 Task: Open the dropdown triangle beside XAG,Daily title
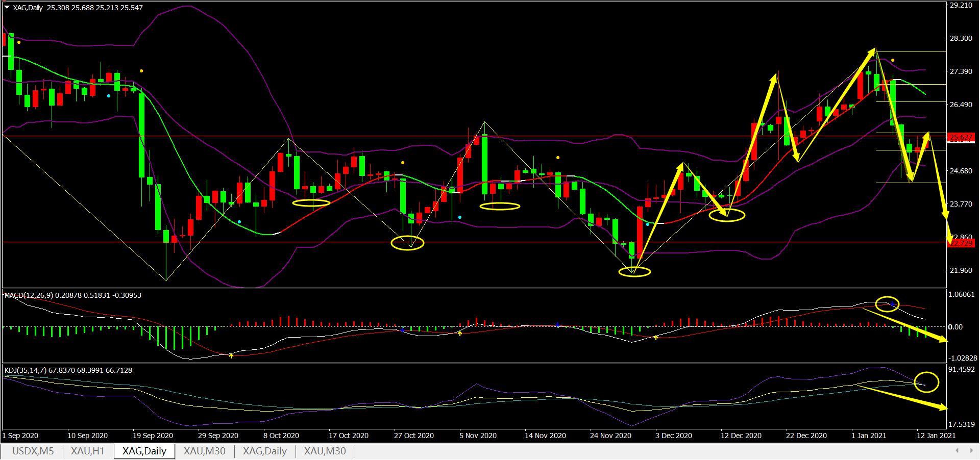pyautogui.click(x=7, y=8)
